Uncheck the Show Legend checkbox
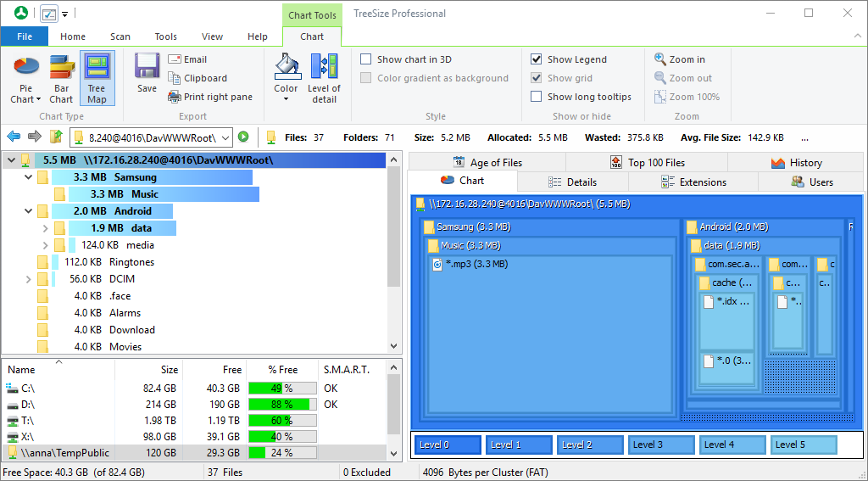Image resolution: width=868 pixels, height=481 pixels. click(537, 59)
